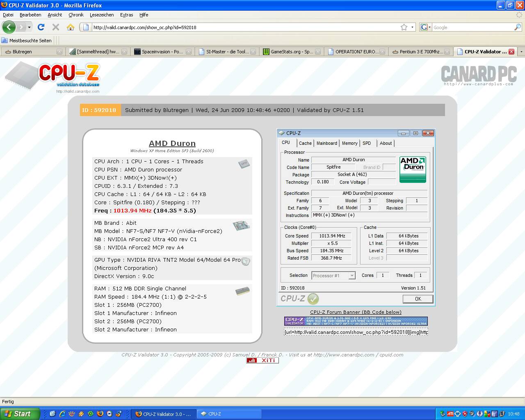The height and width of the screenshot is (420, 525).
Task: Open the Bearbeiten menu
Action: coord(30,15)
